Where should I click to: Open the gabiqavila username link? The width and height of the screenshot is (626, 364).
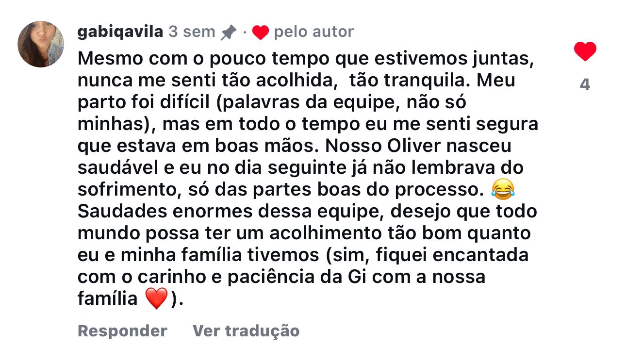point(120,32)
